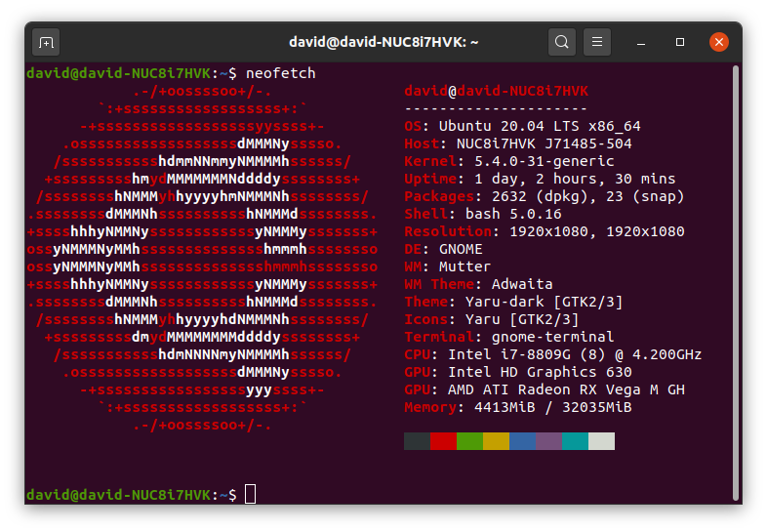Click the Uptime 1 day, 2 hours line
Image resolution: width=767 pixels, height=532 pixels.
pos(540,180)
